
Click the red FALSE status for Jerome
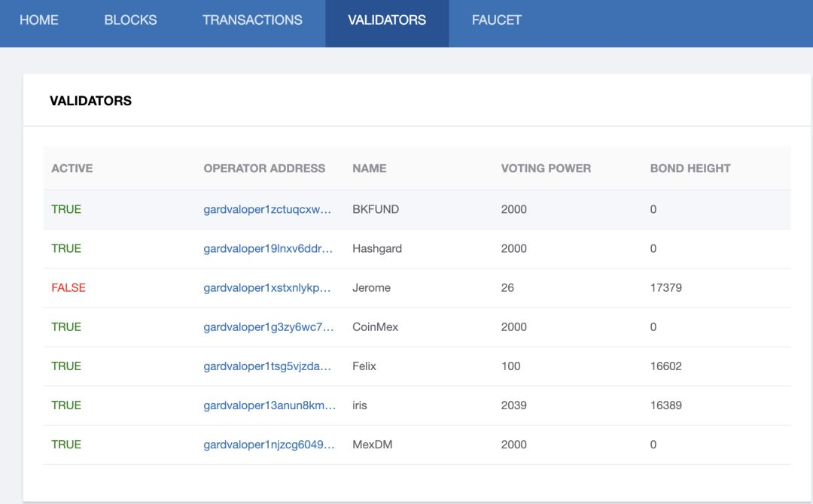(69, 288)
